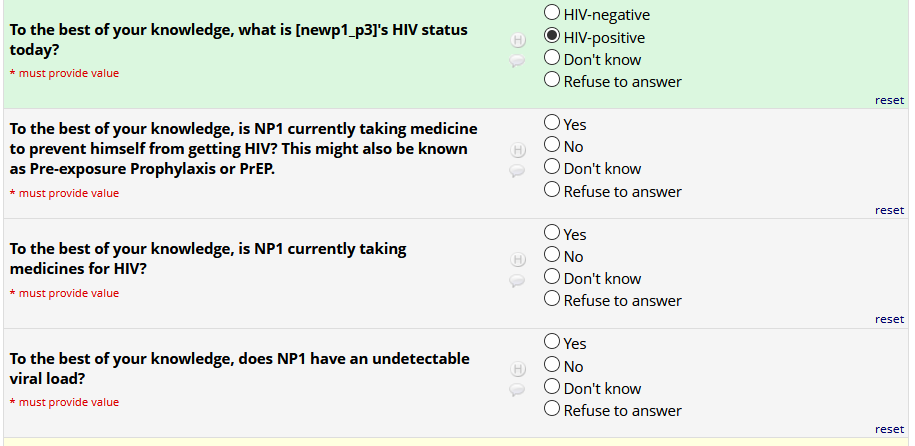
Task: Pick Refuse to answer for viral load question
Action: click(x=552, y=409)
